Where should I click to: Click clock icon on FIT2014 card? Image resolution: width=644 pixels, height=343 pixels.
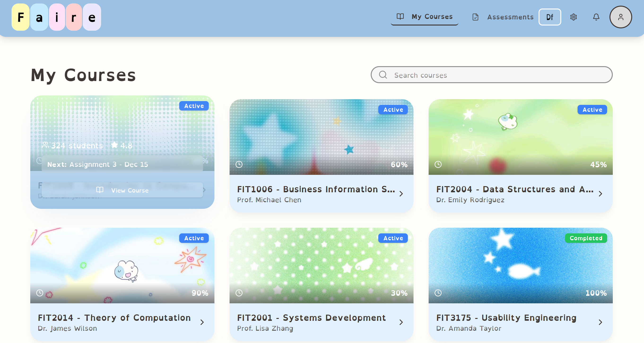point(40,293)
